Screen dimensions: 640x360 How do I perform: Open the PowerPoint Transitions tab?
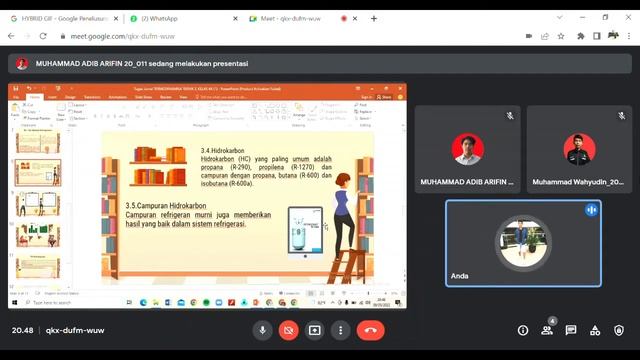coord(92,97)
